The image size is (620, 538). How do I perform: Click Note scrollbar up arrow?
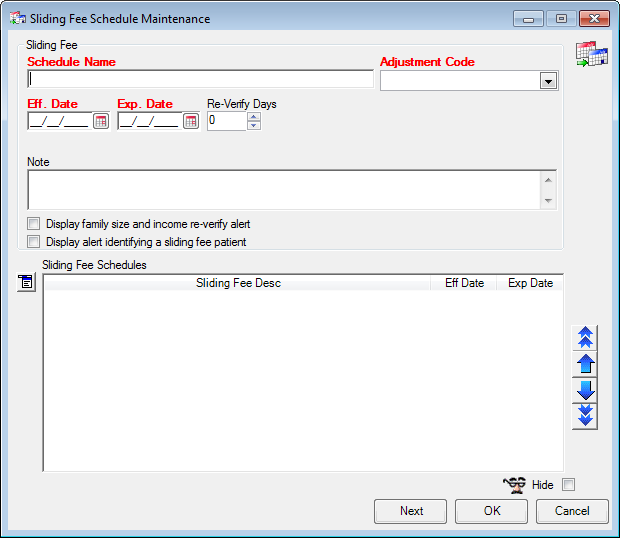(x=548, y=180)
